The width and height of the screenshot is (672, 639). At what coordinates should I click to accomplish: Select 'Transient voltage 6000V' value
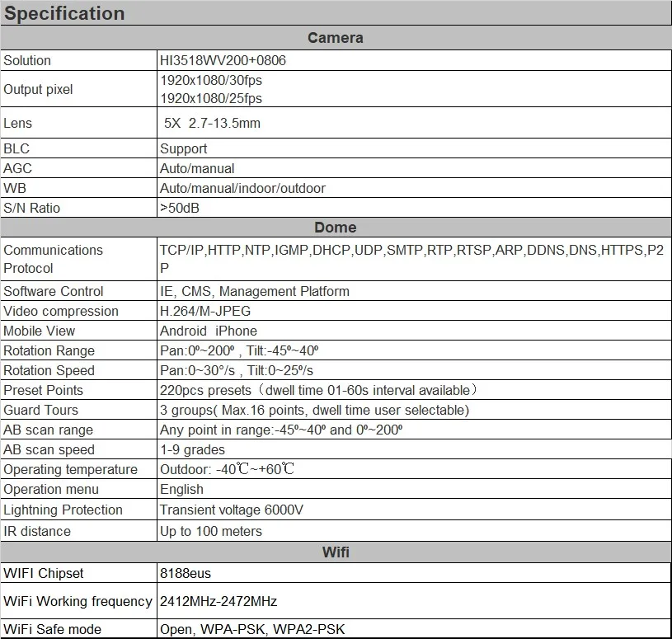pyautogui.click(x=232, y=510)
